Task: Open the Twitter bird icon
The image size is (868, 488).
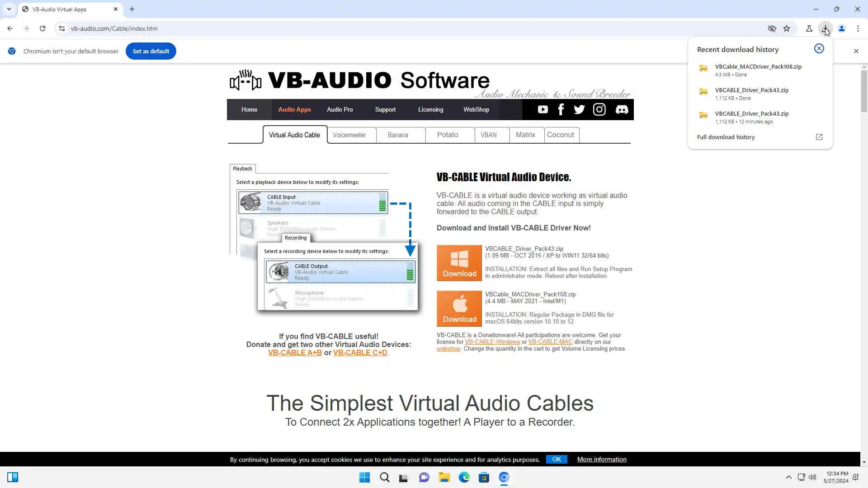Action: click(579, 109)
